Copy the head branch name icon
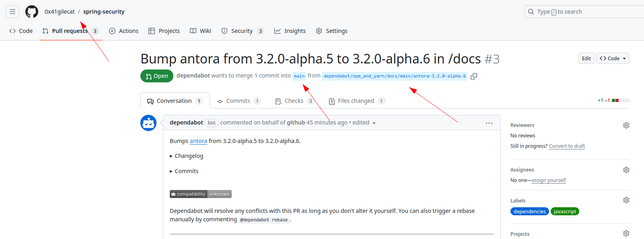Screen dimensions: 644x239 pos(474,76)
